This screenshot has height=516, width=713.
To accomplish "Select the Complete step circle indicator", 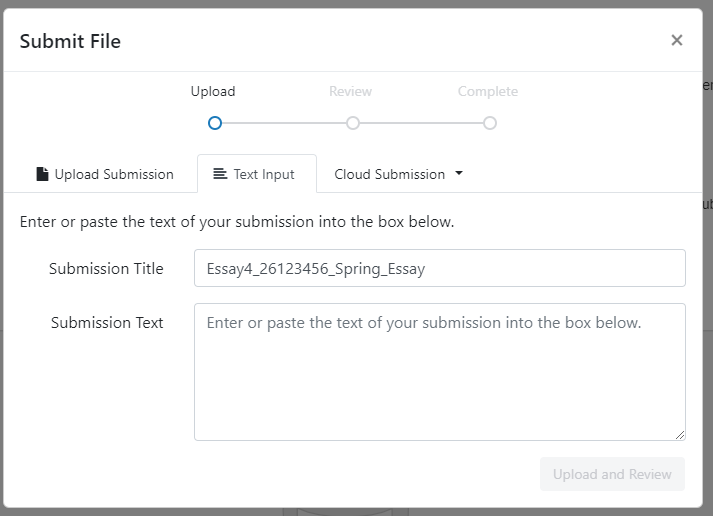I will coord(489,123).
